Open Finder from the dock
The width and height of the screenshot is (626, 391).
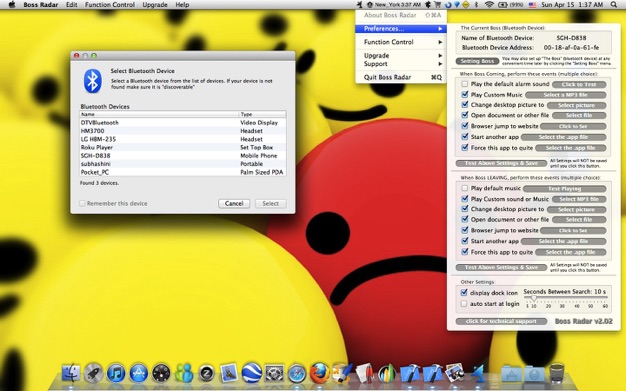tap(70, 374)
